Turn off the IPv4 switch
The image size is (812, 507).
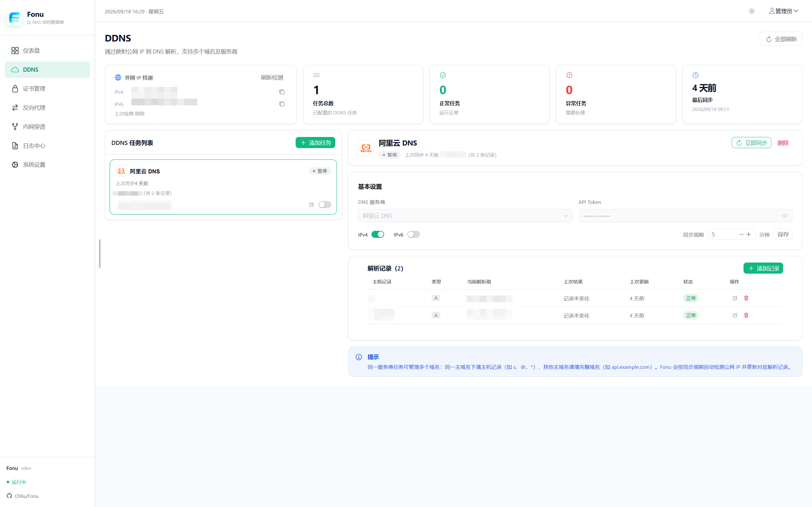[x=378, y=234]
